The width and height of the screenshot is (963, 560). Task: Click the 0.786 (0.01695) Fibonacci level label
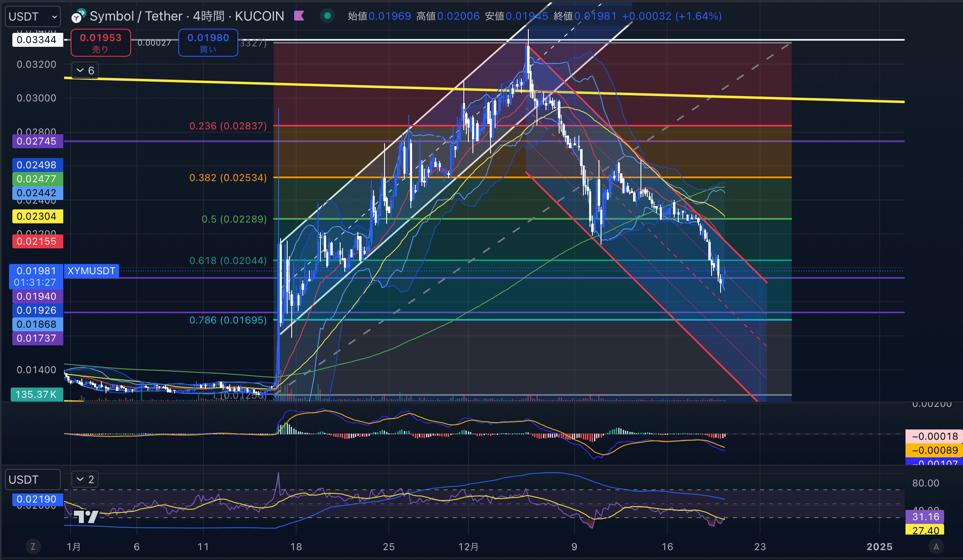point(228,320)
